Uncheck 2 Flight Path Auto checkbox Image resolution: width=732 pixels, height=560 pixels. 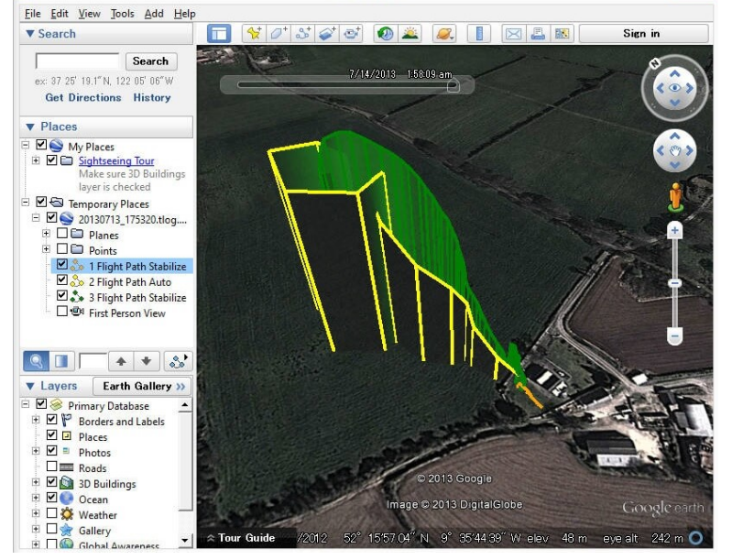[x=62, y=280]
